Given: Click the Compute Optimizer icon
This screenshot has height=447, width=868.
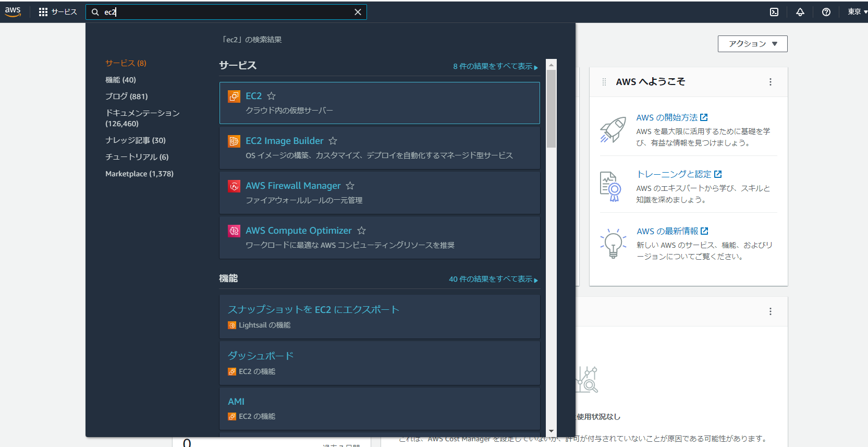Looking at the screenshot, I should [234, 231].
